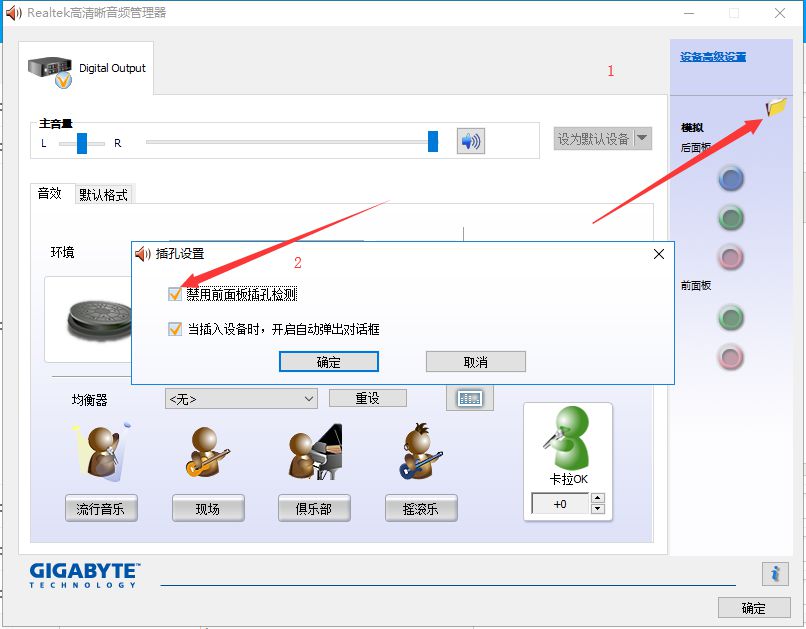Toggle the auto popup dialog when device inserted checkbox
Image resolution: width=806 pixels, height=629 pixels.
click(x=175, y=329)
